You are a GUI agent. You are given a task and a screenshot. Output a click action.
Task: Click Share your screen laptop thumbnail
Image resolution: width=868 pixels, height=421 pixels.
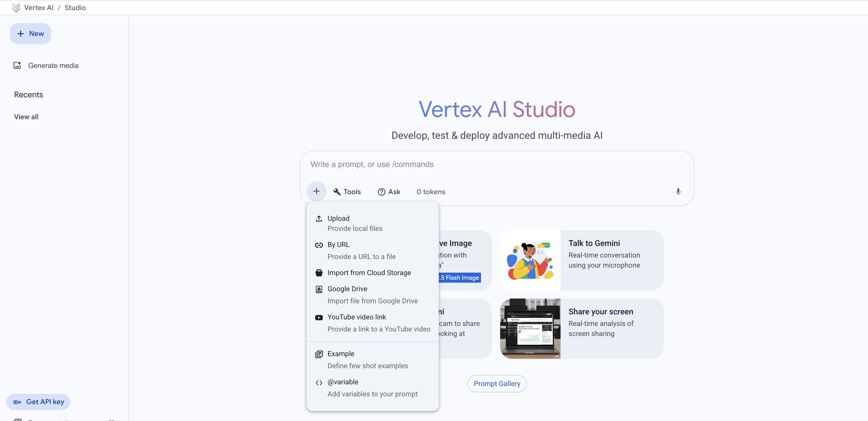point(530,328)
